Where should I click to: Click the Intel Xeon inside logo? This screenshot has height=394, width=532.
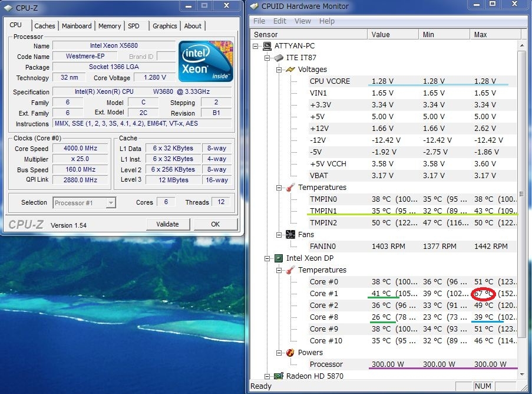pyautogui.click(x=206, y=61)
